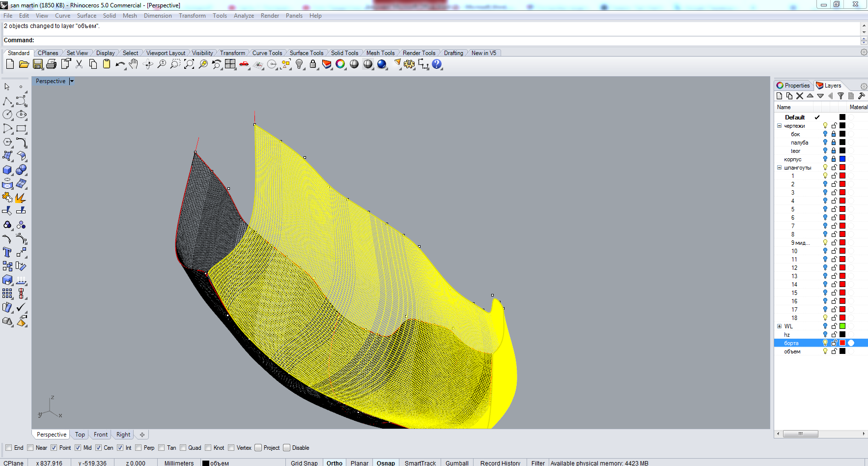
Task: Click the delete layer X icon
Action: 800,96
